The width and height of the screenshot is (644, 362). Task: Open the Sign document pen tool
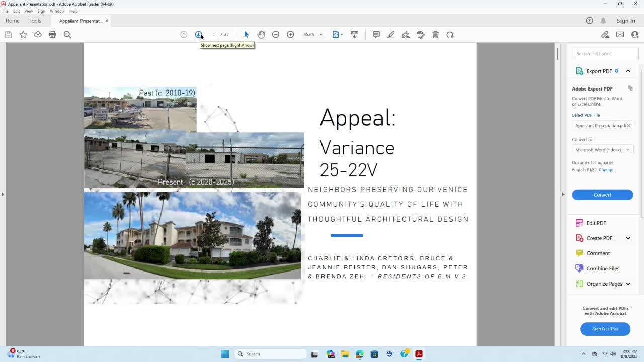[x=406, y=34]
